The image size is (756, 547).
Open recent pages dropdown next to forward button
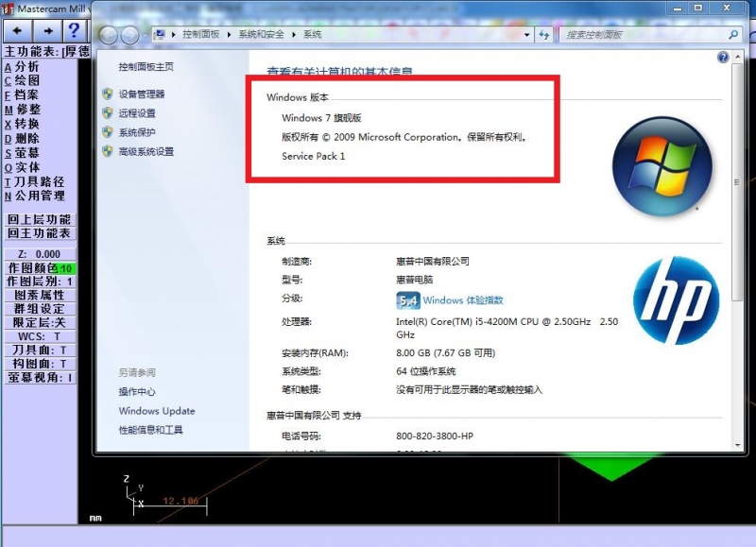click(x=145, y=35)
